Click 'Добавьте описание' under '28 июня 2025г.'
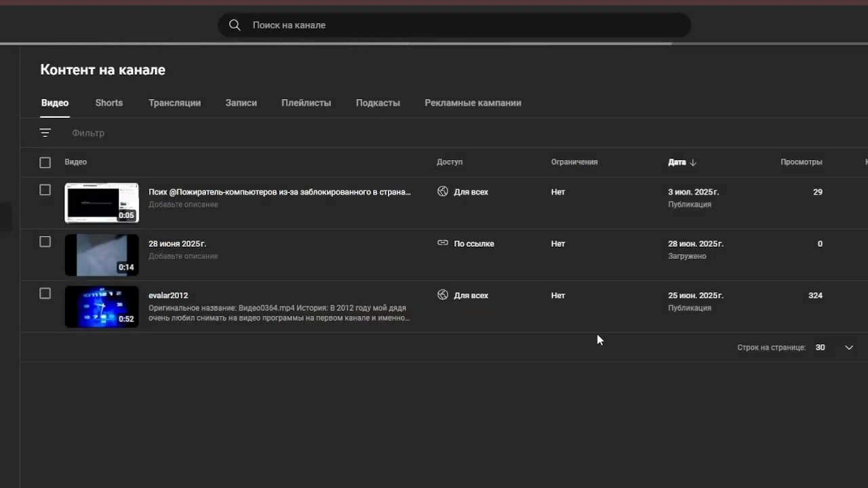This screenshot has width=868, height=488. 183,256
